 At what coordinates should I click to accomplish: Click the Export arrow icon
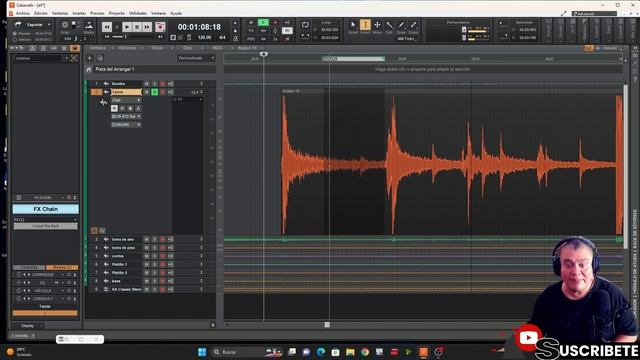[18, 24]
